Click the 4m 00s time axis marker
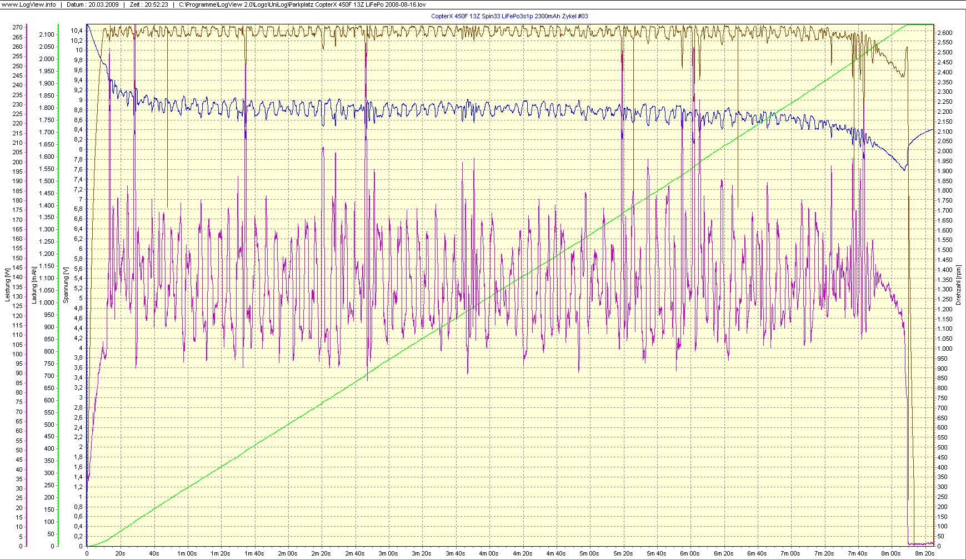The height and width of the screenshot is (560, 966). pos(489,553)
